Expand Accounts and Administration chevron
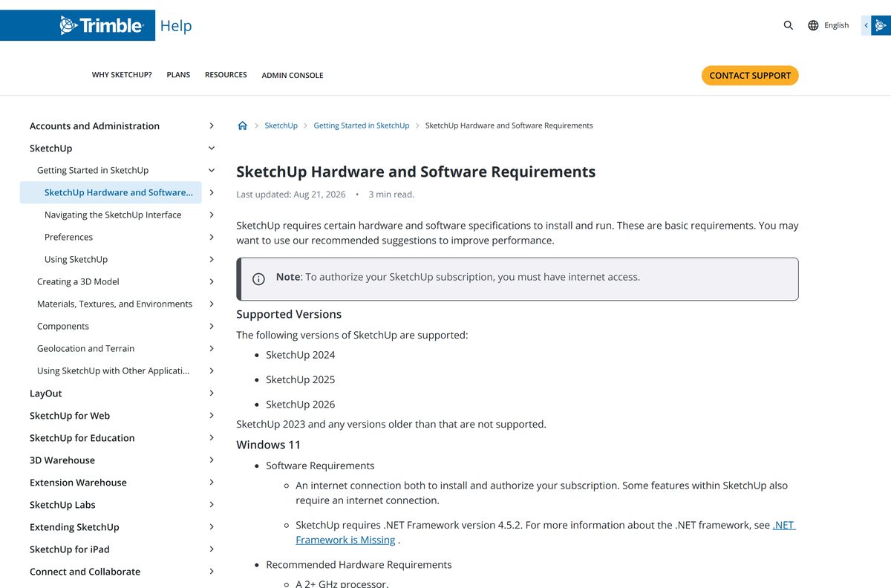The width and height of the screenshot is (891, 588). [212, 126]
